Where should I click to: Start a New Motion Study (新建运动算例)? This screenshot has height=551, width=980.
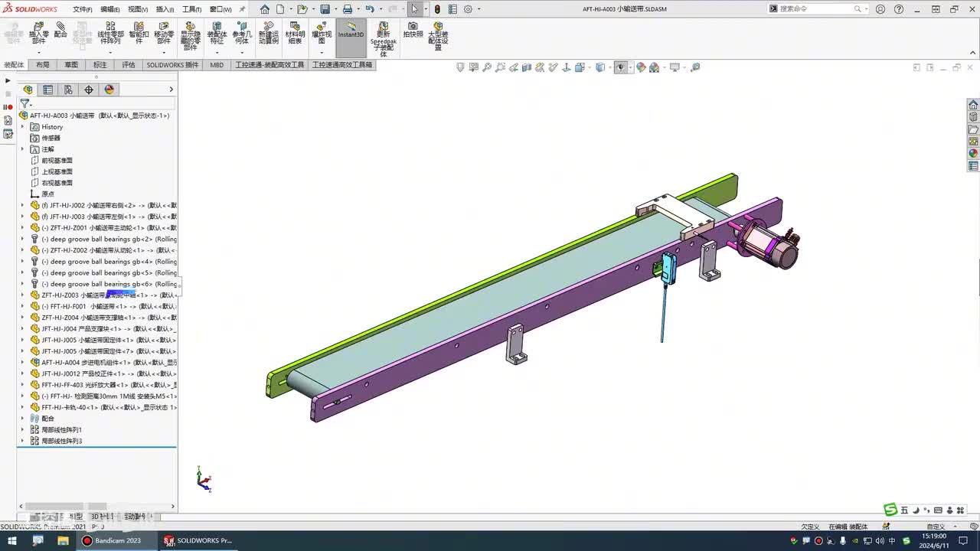pyautogui.click(x=269, y=33)
